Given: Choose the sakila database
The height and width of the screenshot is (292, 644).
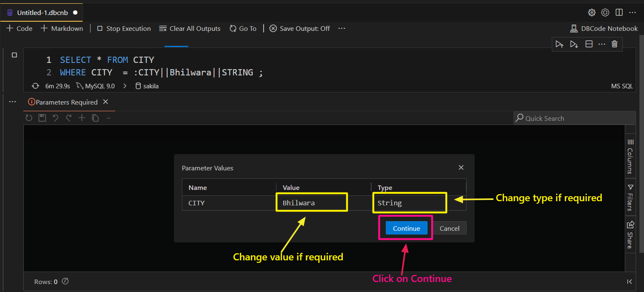Looking at the screenshot, I should coord(147,86).
